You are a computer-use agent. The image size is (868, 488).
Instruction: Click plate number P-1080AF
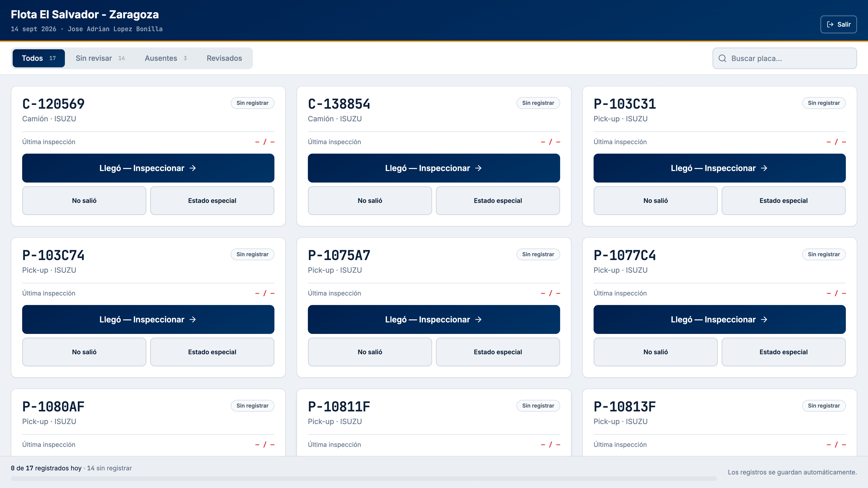click(53, 406)
